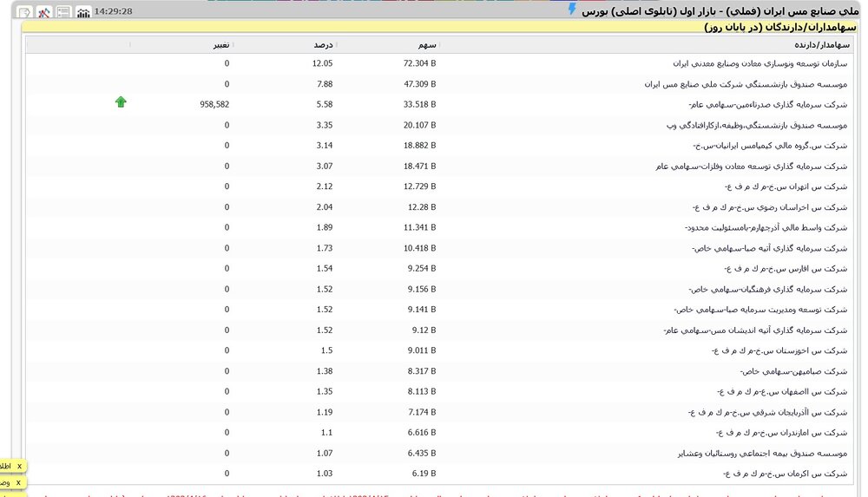Click the document export icon in top toolbar
The width and height of the screenshot is (868, 497).
pyautogui.click(x=24, y=12)
